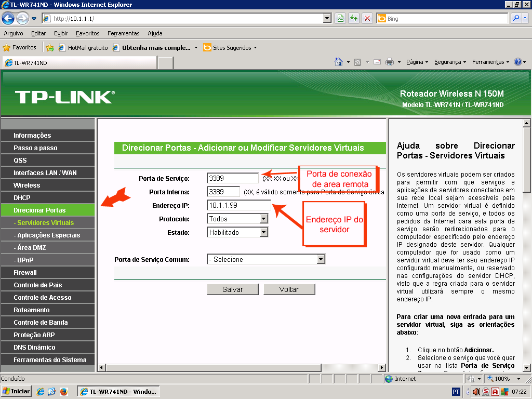The width and height of the screenshot is (532, 399).
Task: Click the browser Forward arrow button
Action: (x=22, y=18)
